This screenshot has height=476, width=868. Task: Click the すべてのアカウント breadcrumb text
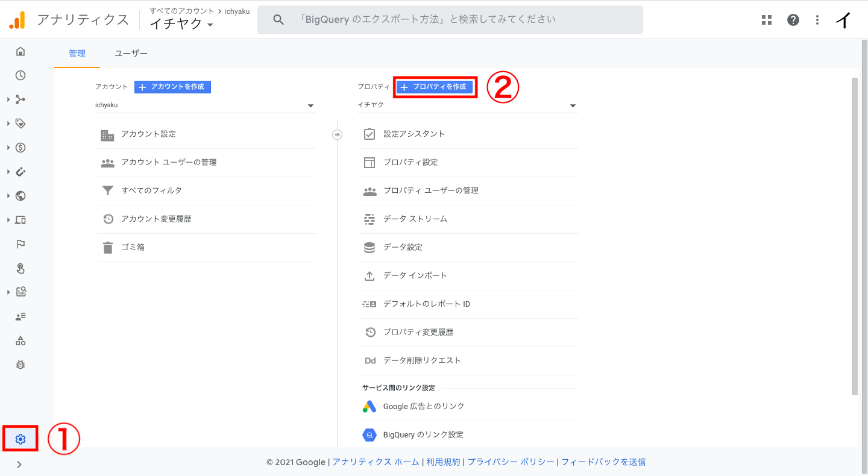[182, 11]
